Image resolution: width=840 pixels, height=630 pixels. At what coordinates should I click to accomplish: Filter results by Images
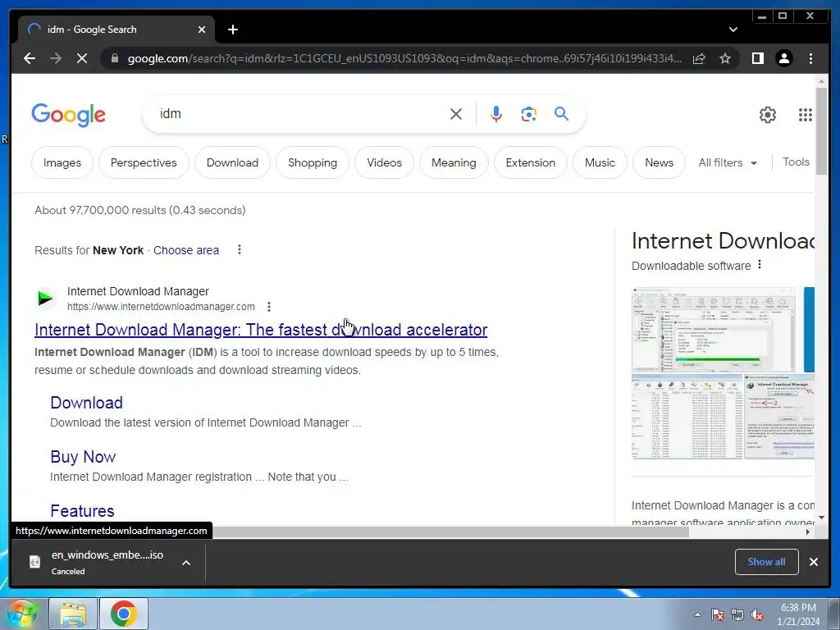click(62, 162)
